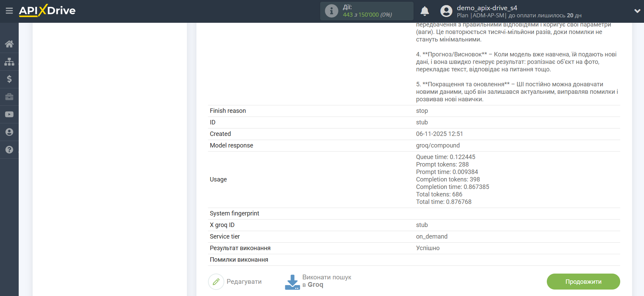
Task: Select the Service tier label
Action: pyautogui.click(x=225, y=237)
